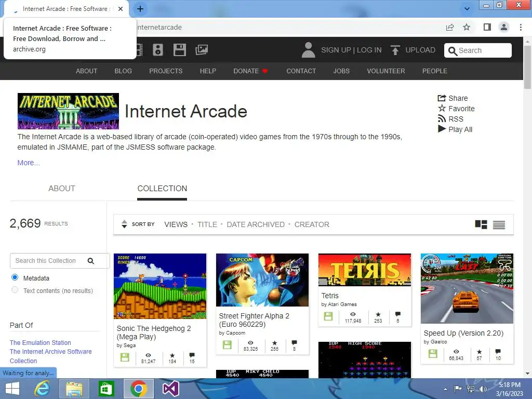The width and height of the screenshot is (532, 399).
Task: Switch to the ABOUT tab of the collection
Action: click(x=62, y=188)
